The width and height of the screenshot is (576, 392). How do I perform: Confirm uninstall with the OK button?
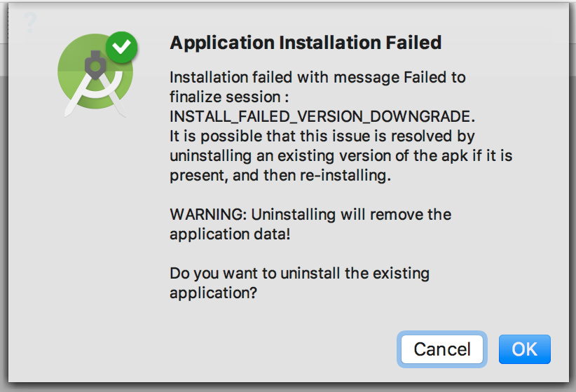pos(525,349)
